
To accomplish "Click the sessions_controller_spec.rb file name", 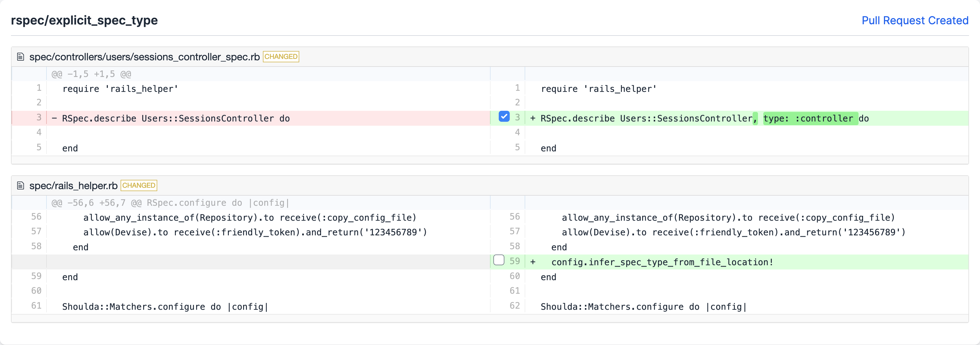I will point(145,57).
